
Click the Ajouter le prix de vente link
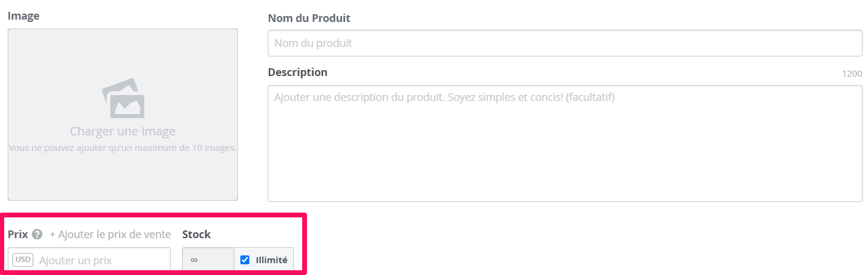(110, 234)
